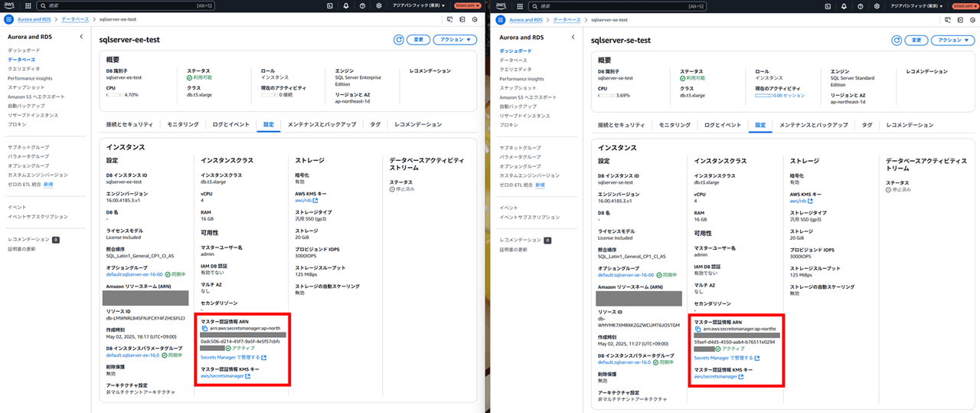Viewport: 980px width, 413px height.
Task: Switch to メンテナンスとバックアップ tab in se-test window
Action: [x=814, y=124]
